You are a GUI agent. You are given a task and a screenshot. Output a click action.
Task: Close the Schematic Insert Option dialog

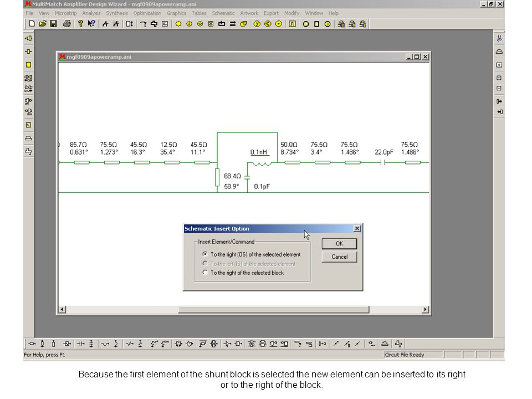pos(357,229)
